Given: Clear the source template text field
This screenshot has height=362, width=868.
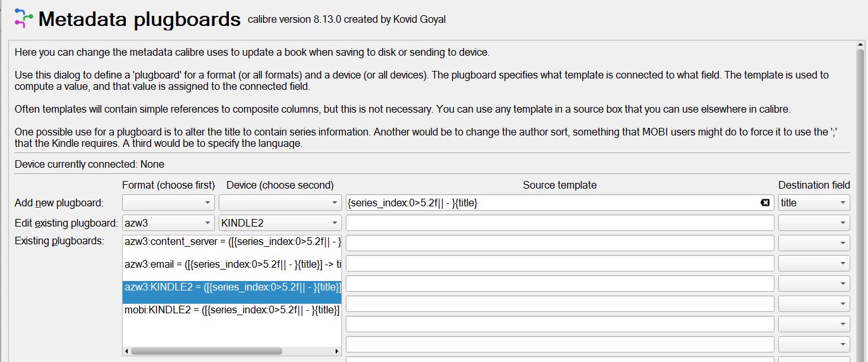Looking at the screenshot, I should 764,203.
